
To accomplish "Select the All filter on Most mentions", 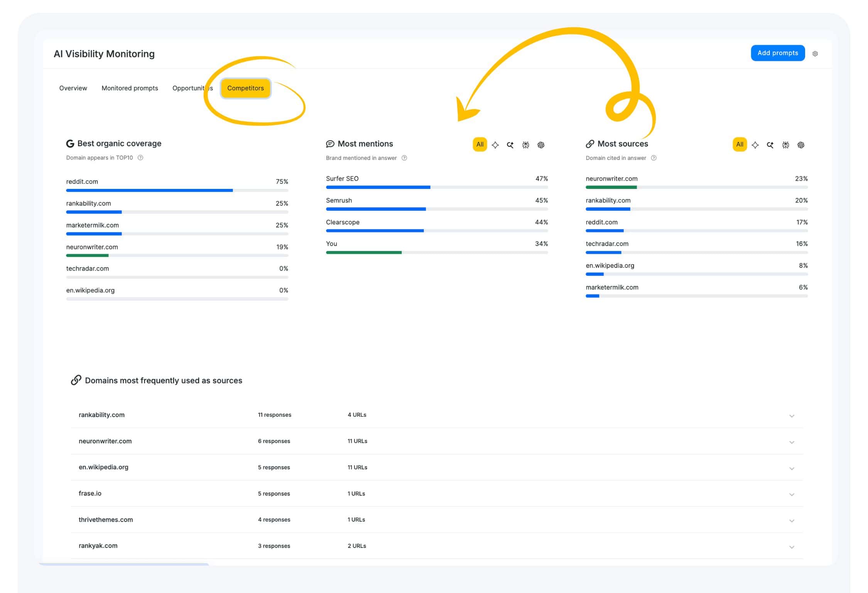I will (480, 145).
